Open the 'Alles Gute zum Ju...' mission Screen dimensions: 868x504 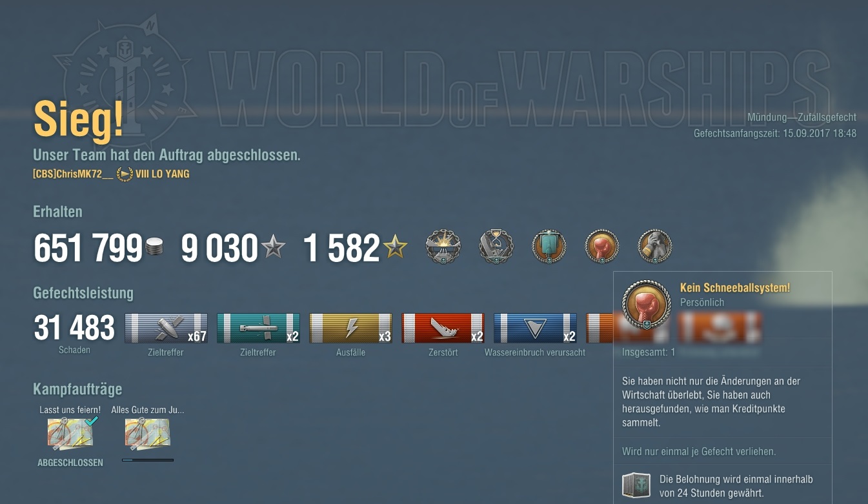pyautogui.click(x=148, y=433)
